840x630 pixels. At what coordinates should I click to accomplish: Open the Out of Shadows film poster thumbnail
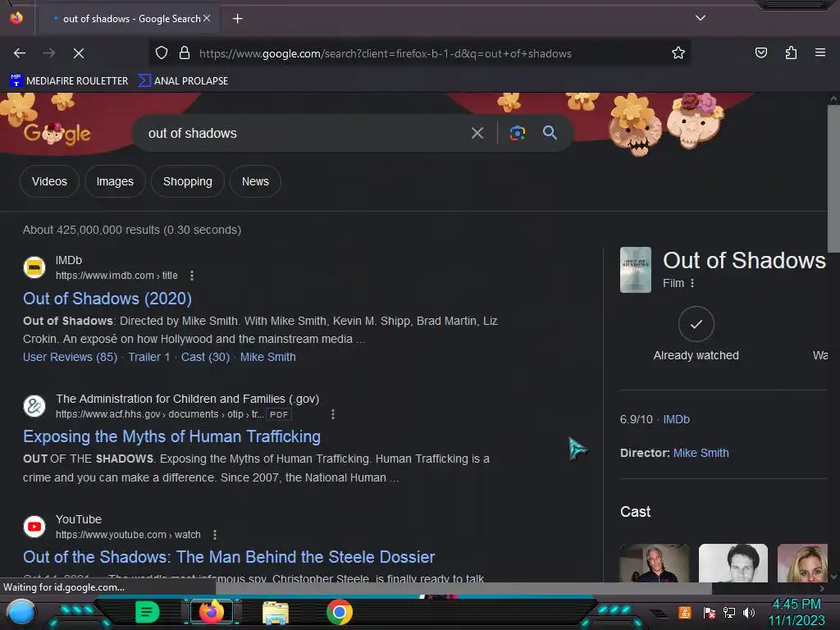pyautogui.click(x=636, y=269)
